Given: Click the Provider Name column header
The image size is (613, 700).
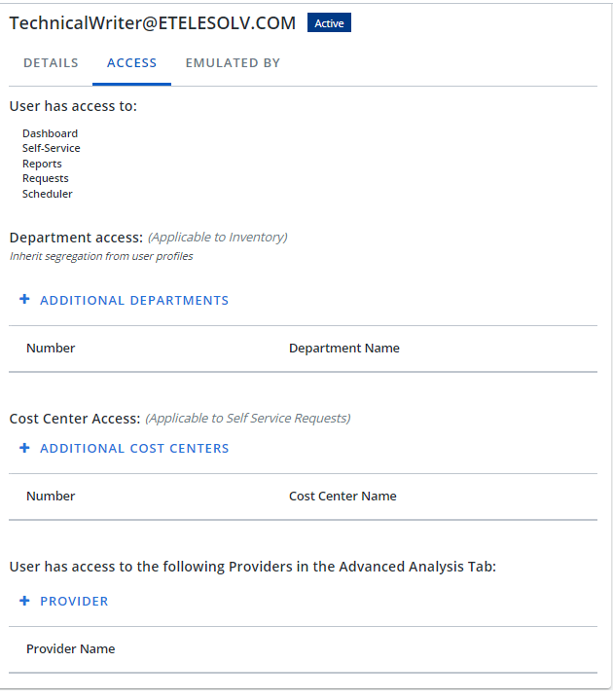Looking at the screenshot, I should (70, 648).
